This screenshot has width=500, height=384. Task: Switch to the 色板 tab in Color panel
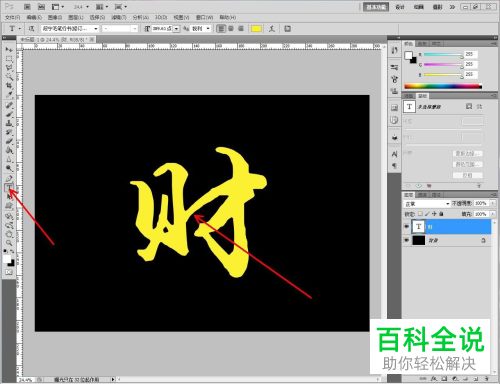(422, 44)
